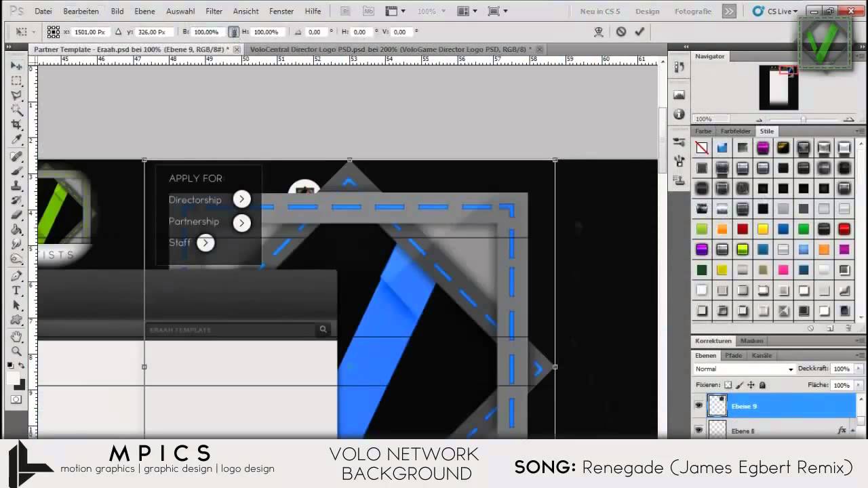Select the Path Selection tool

point(16,306)
